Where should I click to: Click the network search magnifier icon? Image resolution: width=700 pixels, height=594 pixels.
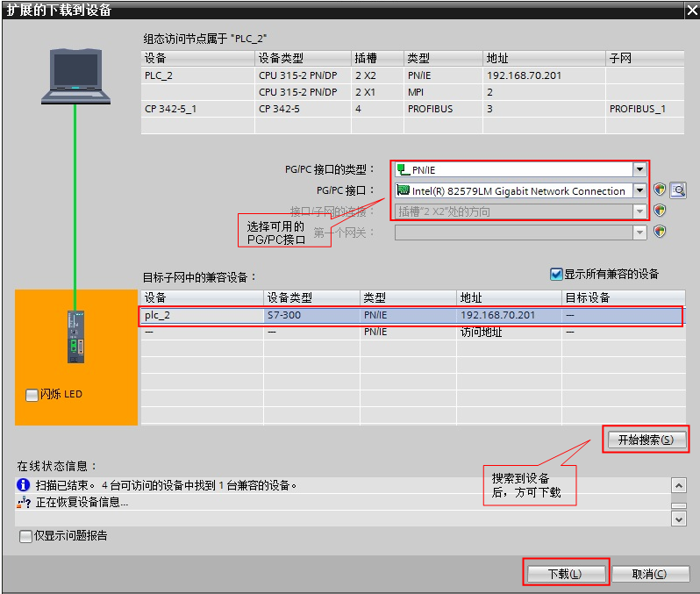678,190
